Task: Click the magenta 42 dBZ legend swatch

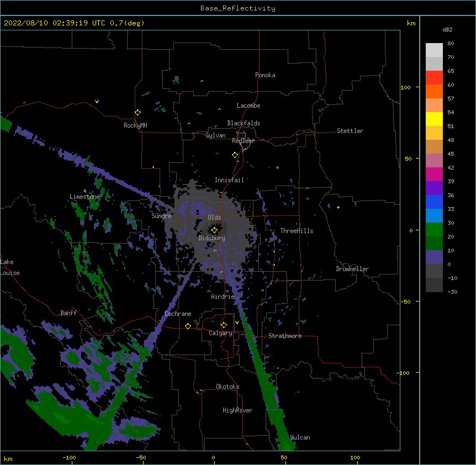Action: click(x=434, y=174)
